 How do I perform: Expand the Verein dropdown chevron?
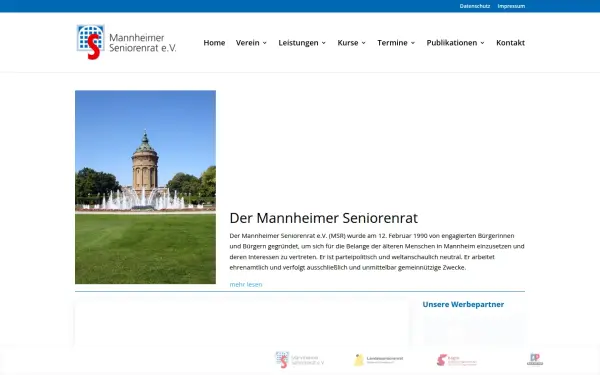click(x=264, y=43)
